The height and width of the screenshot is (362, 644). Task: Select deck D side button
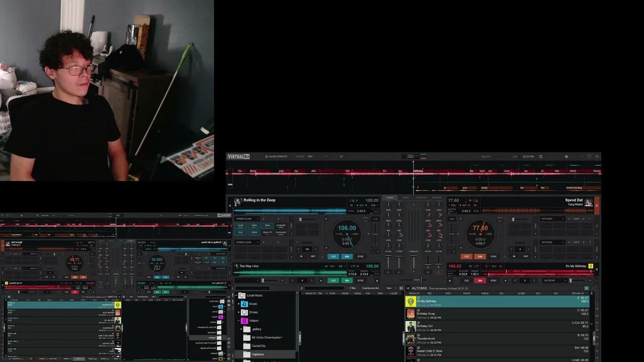pos(597,206)
